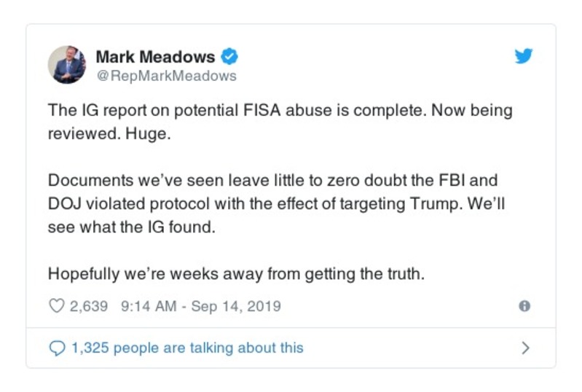Image resolution: width=582 pixels, height=392 pixels.
Task: Click the blue reply speech bubble icon
Action: click(x=56, y=348)
